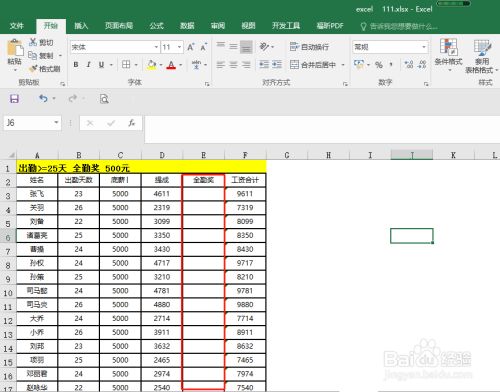Open the fill color dropdown arrow
The height and width of the screenshot is (392, 500).
click(x=161, y=65)
